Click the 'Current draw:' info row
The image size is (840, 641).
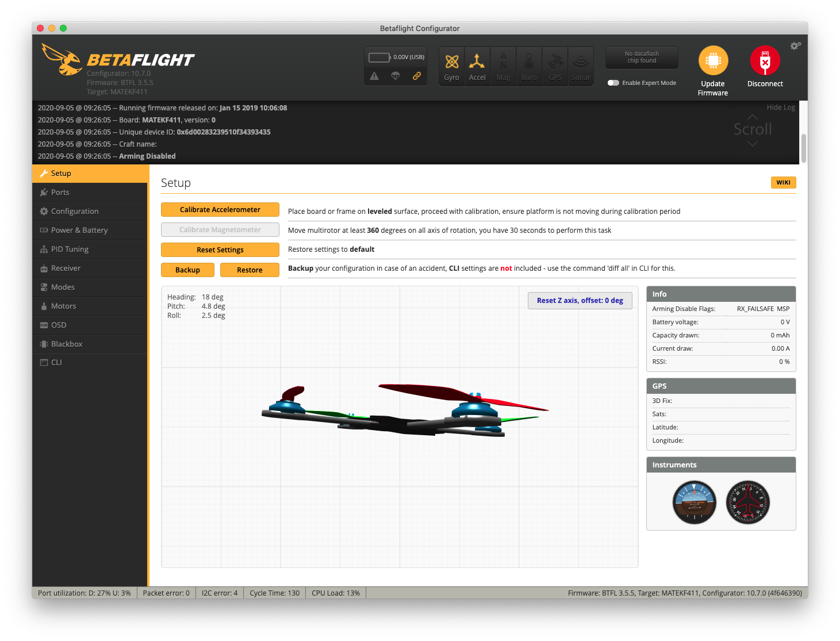(721, 349)
